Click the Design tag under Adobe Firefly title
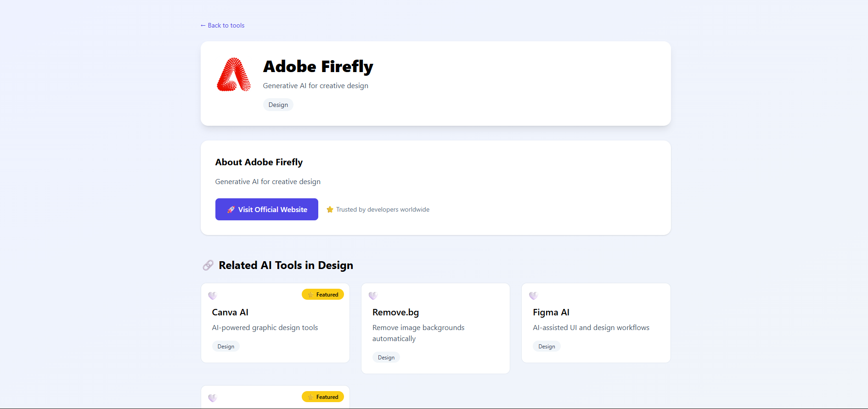Viewport: 868px width, 409px height. coord(278,105)
